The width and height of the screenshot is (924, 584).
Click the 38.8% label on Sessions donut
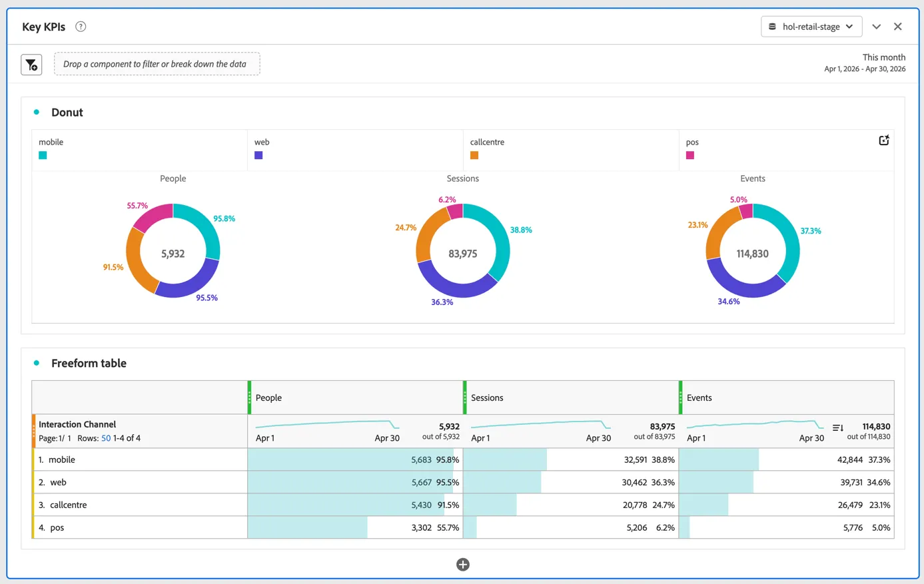(x=521, y=230)
